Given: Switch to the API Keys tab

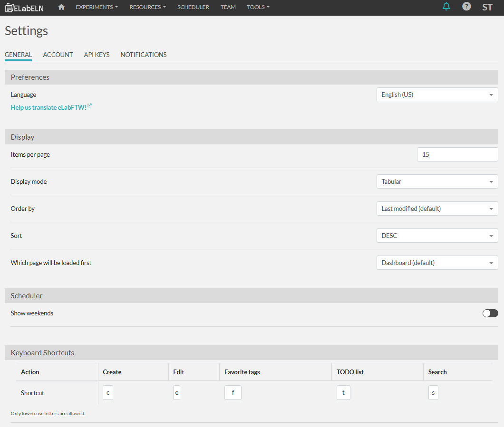Looking at the screenshot, I should coord(97,55).
